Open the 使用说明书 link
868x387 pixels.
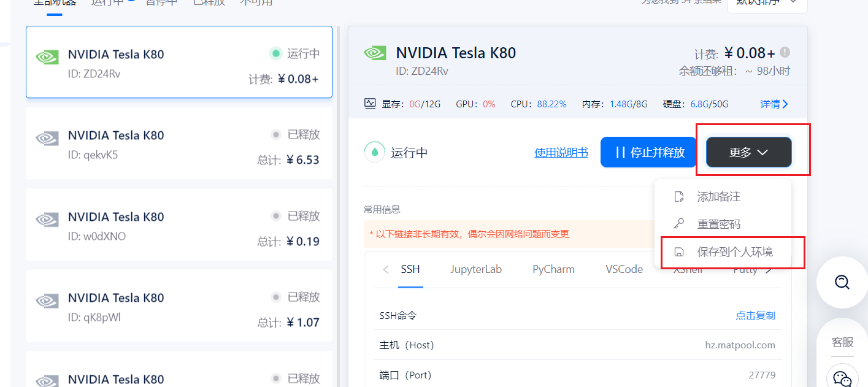click(x=561, y=152)
